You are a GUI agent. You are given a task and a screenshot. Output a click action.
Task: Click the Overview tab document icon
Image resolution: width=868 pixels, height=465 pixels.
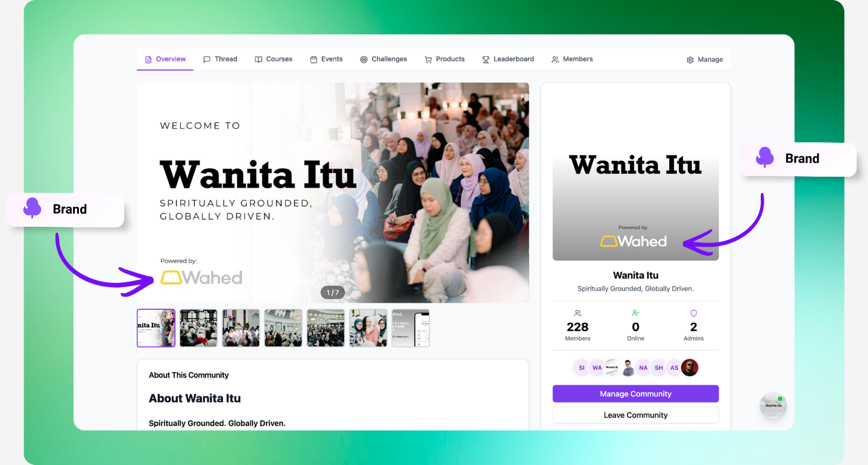tap(148, 60)
